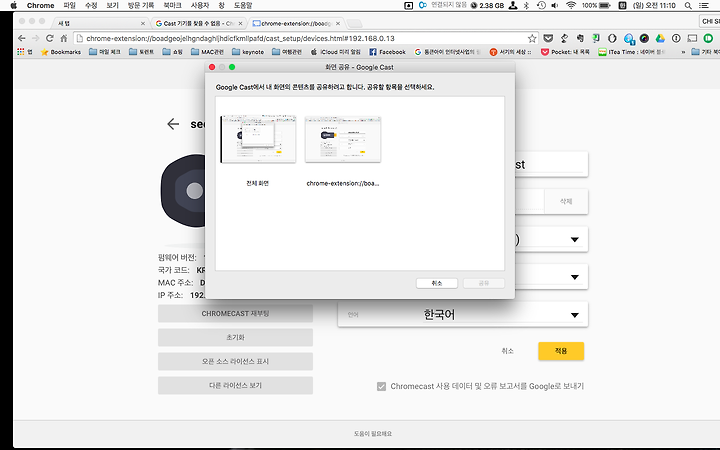
Task: Click the colorful circular lens extension icon
Action: [x=644, y=38]
